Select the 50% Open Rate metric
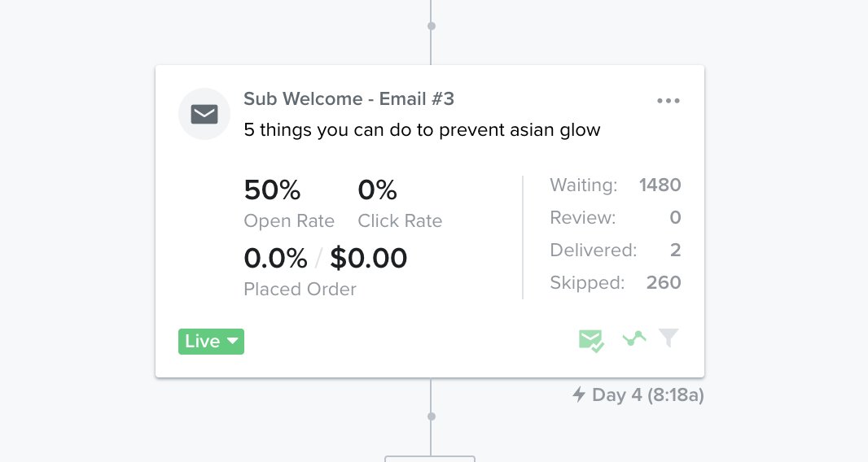This screenshot has height=462, width=868. (272, 190)
